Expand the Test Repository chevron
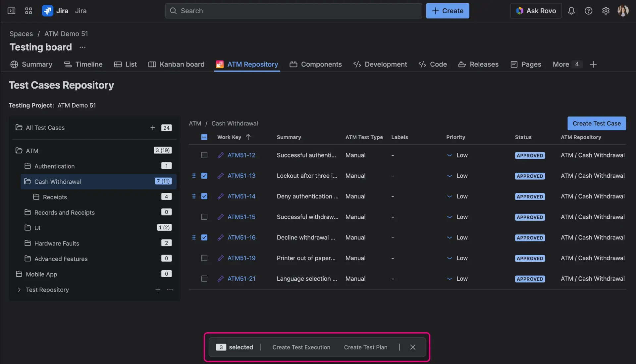 [19, 290]
